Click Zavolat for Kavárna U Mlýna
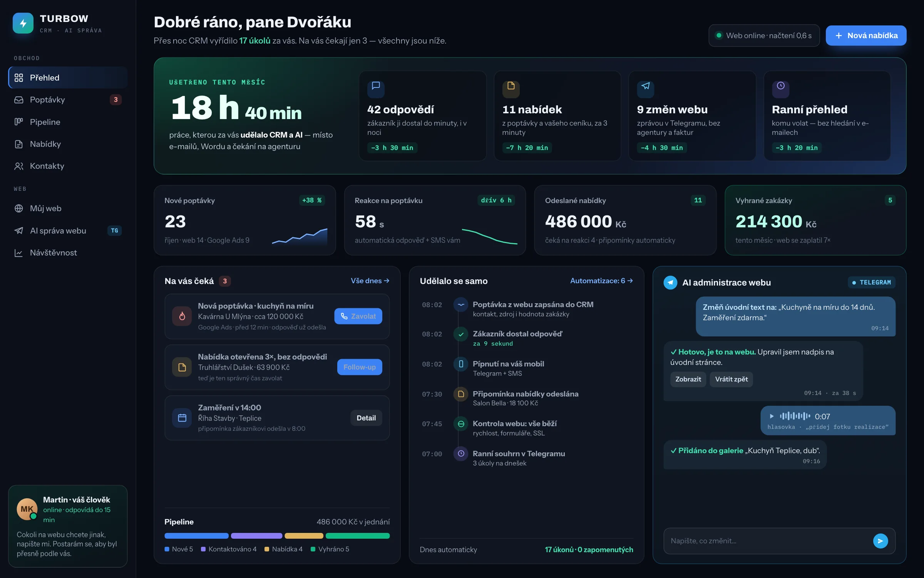This screenshot has width=924, height=578. 358,316
